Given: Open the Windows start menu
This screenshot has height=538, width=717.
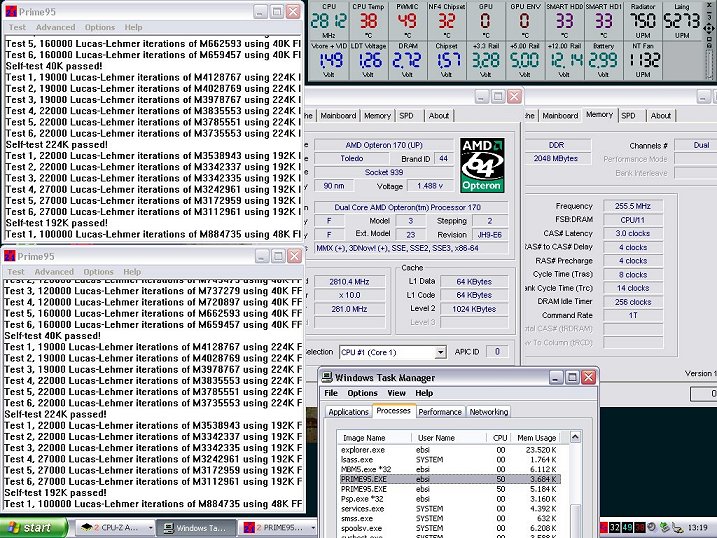Looking at the screenshot, I should tap(34, 528).
